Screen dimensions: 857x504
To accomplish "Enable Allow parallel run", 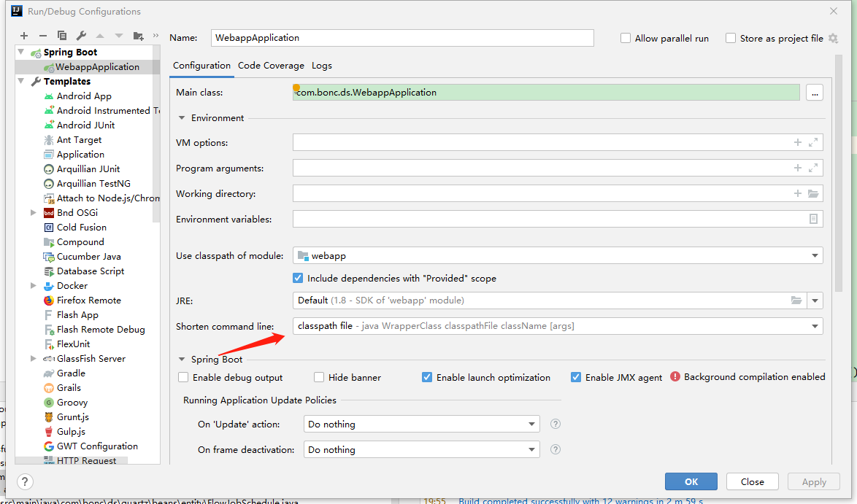I will [x=624, y=38].
